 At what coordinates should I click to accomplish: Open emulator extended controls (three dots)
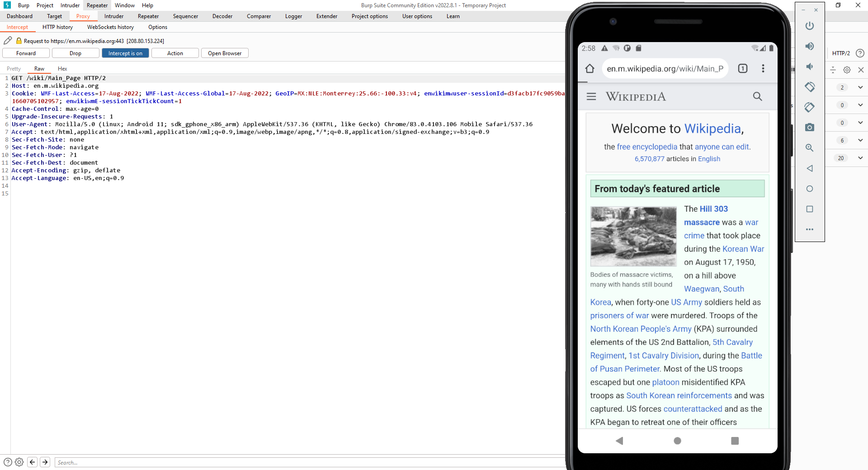[x=810, y=229]
